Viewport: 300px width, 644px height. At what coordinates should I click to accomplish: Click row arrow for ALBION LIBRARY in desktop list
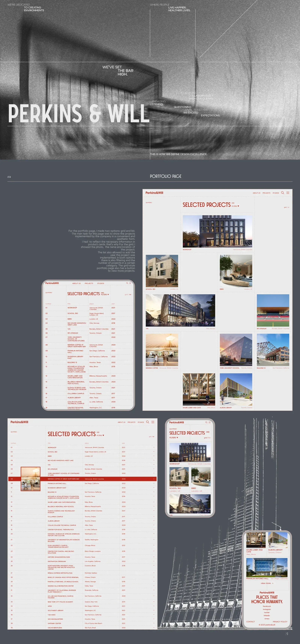(154, 521)
